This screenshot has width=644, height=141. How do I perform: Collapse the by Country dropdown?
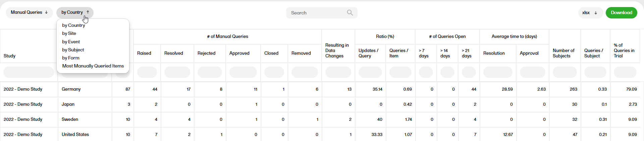click(x=75, y=12)
